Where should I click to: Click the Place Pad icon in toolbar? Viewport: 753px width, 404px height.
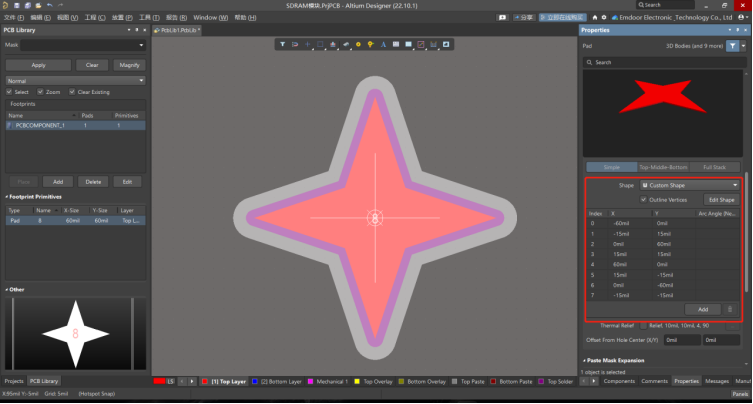coord(357,44)
